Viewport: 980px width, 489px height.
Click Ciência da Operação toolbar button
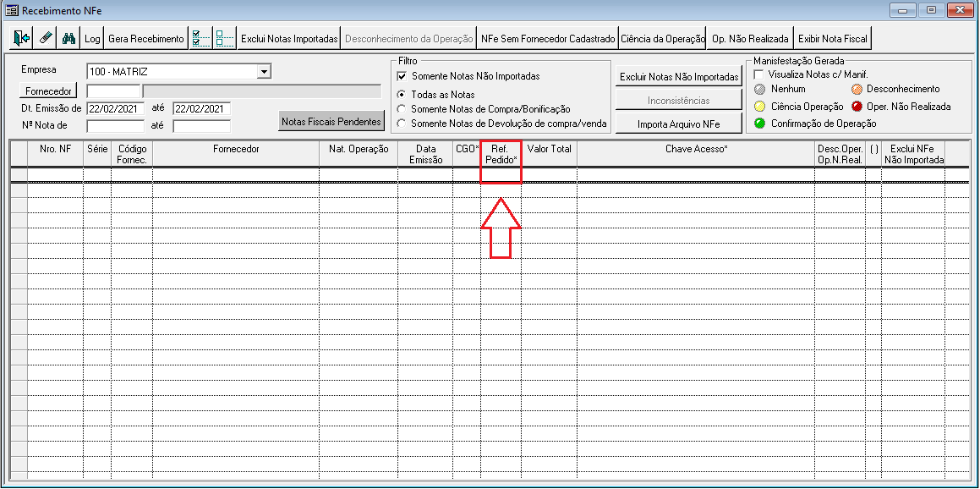[663, 38]
